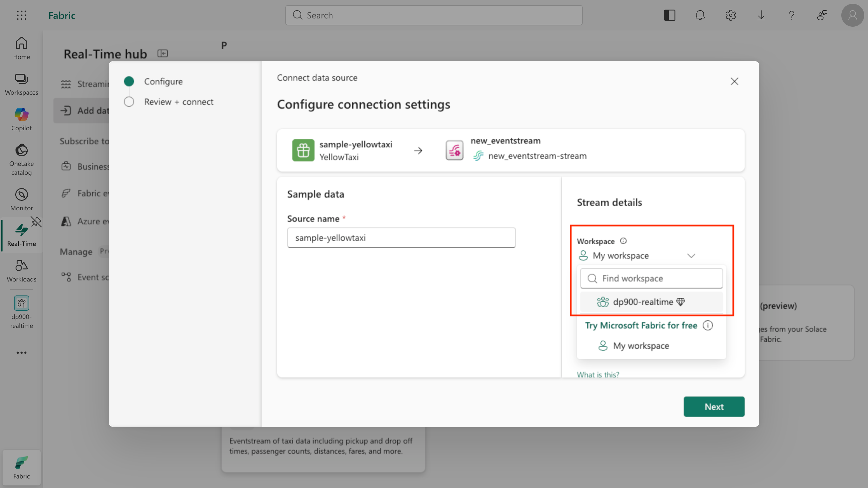Click the Fabric switcher at bottom-left
This screenshot has width=868, height=488.
coord(22,467)
